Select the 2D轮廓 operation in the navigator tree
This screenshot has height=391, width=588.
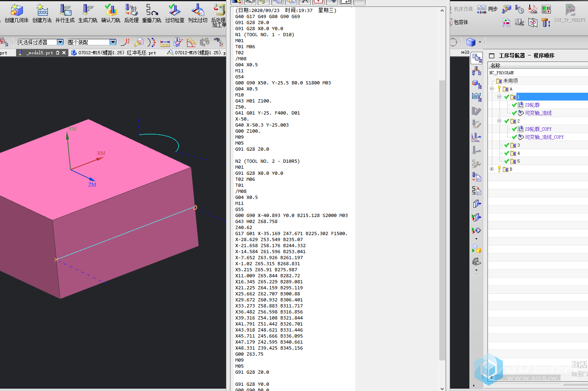532,105
